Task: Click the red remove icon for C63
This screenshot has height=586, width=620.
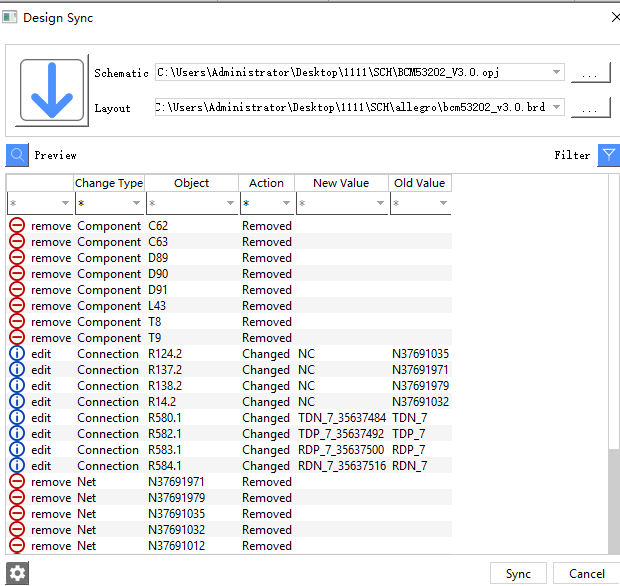Action: pos(17,241)
